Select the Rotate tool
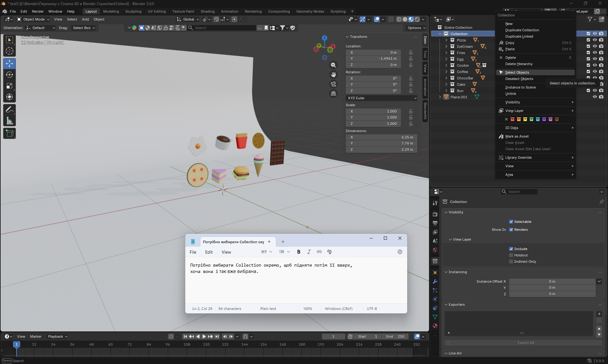The height and width of the screenshot is (364, 608). click(x=9, y=75)
